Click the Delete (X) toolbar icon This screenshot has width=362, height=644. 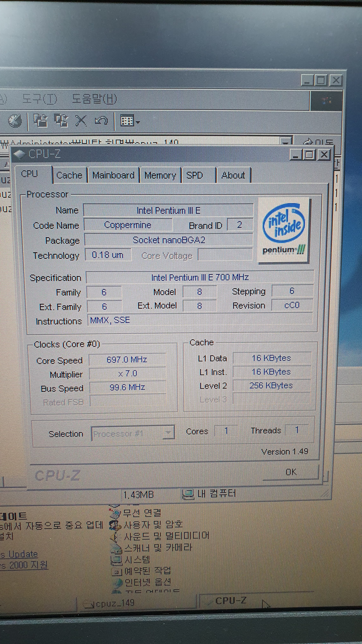tap(81, 121)
